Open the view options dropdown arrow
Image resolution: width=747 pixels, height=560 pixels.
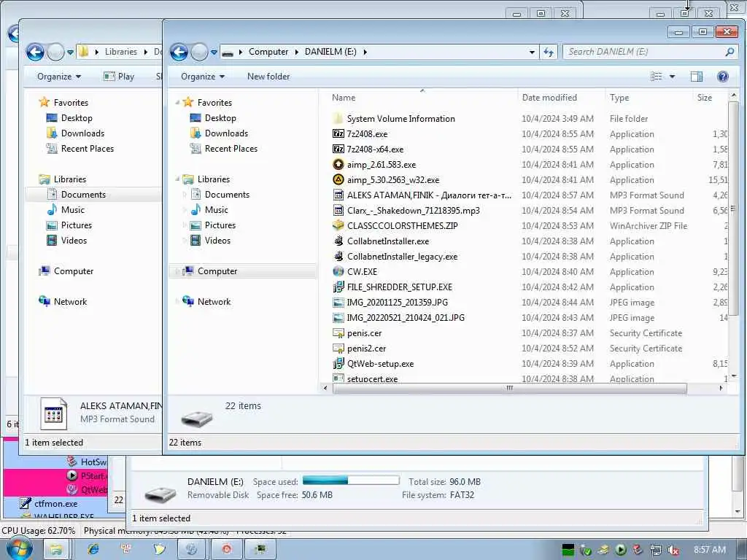tap(672, 76)
